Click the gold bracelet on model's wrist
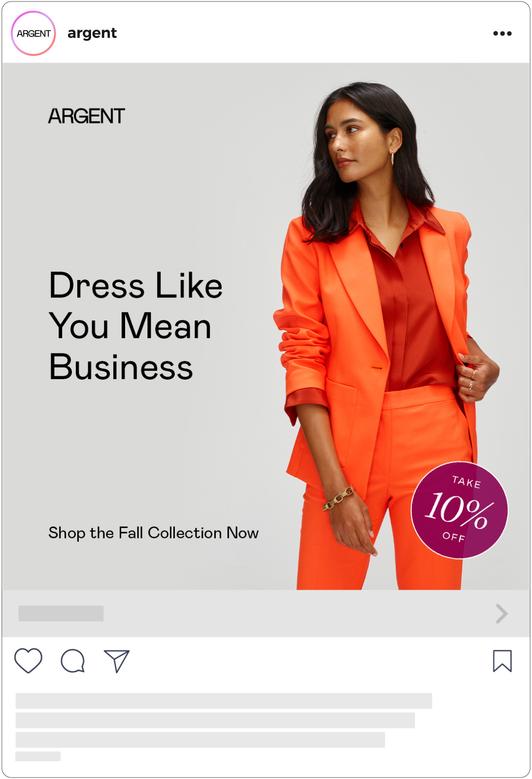Image resolution: width=532 pixels, height=779 pixels. tap(338, 498)
